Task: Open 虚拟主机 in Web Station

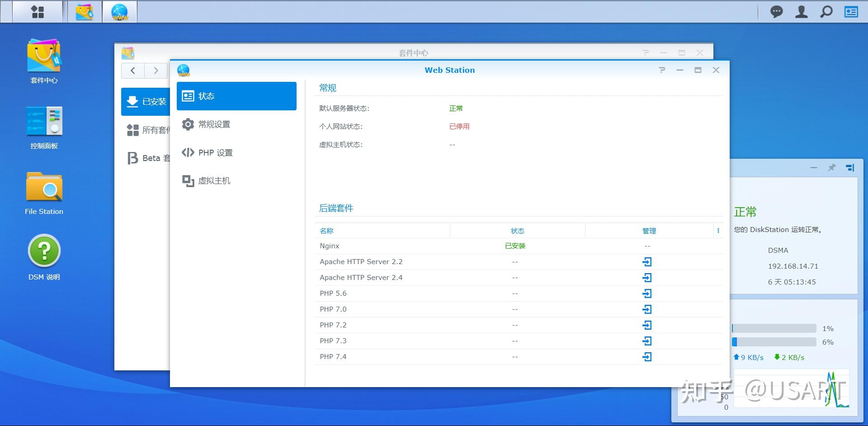Action: coord(236,181)
